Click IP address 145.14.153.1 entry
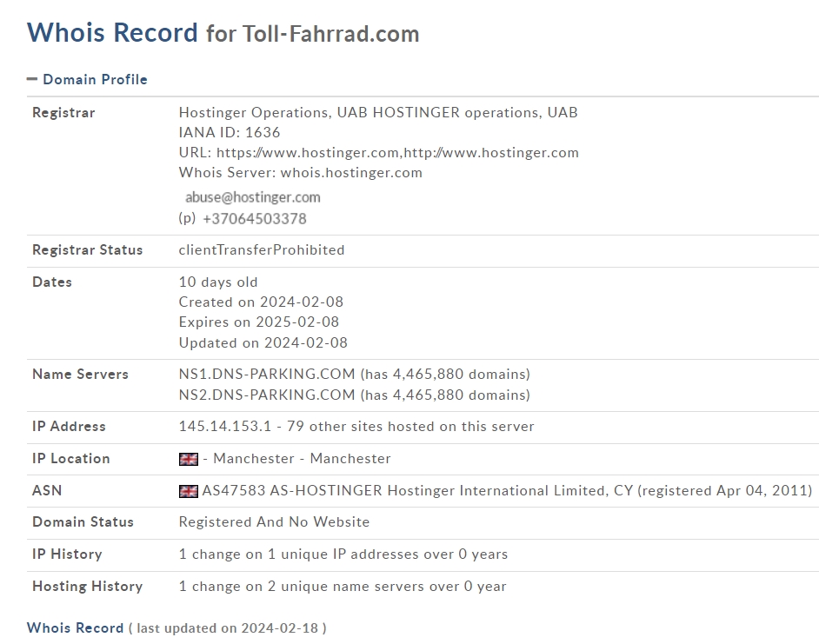The width and height of the screenshot is (819, 644). [356, 427]
